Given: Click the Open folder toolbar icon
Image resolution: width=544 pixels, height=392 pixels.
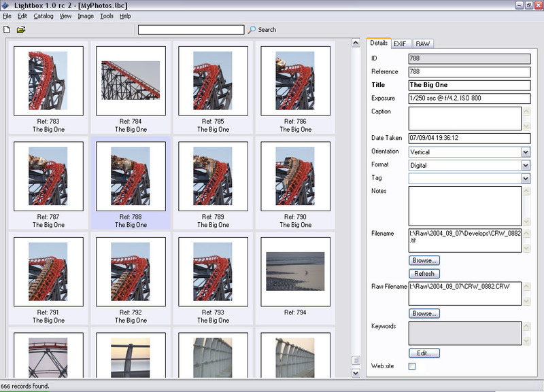Looking at the screenshot, I should 21,29.
